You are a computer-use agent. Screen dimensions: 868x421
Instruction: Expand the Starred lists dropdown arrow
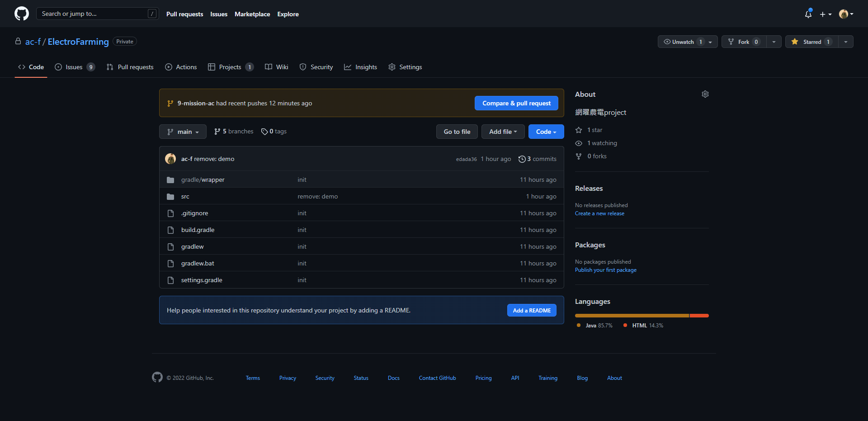846,42
